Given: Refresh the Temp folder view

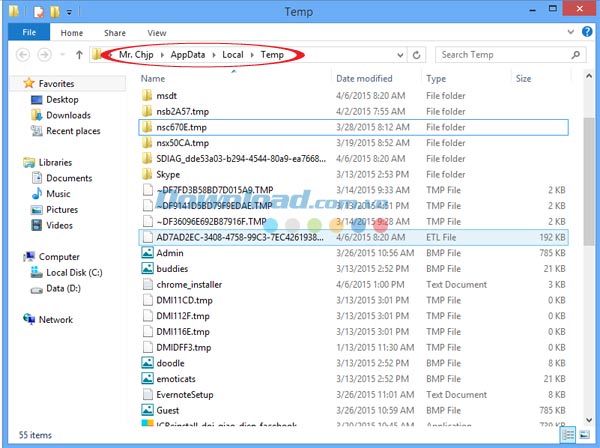Looking at the screenshot, I should [x=417, y=55].
